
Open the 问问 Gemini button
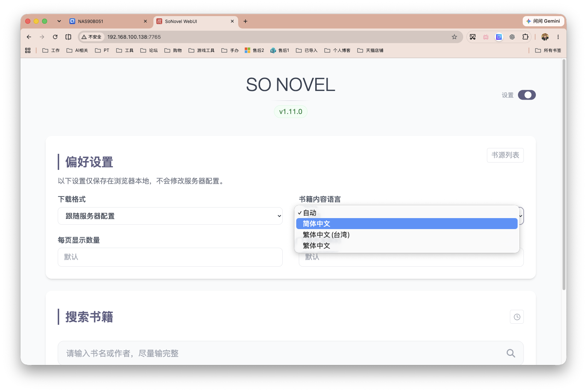[x=543, y=21]
